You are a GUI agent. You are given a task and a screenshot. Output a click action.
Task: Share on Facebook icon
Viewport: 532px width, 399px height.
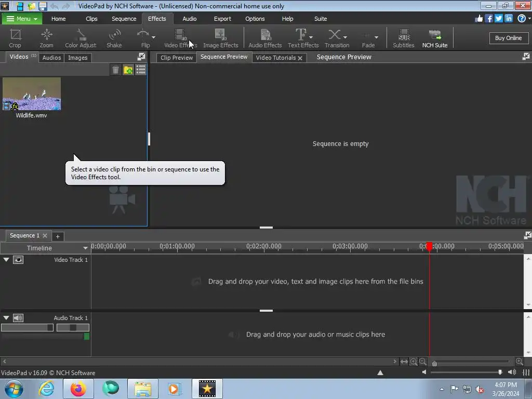pyautogui.click(x=488, y=19)
